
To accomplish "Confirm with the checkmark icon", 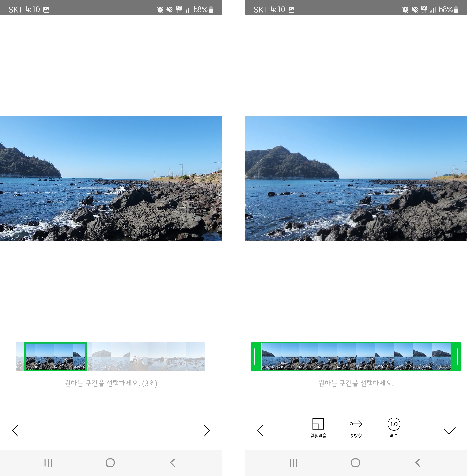I will [x=449, y=431].
